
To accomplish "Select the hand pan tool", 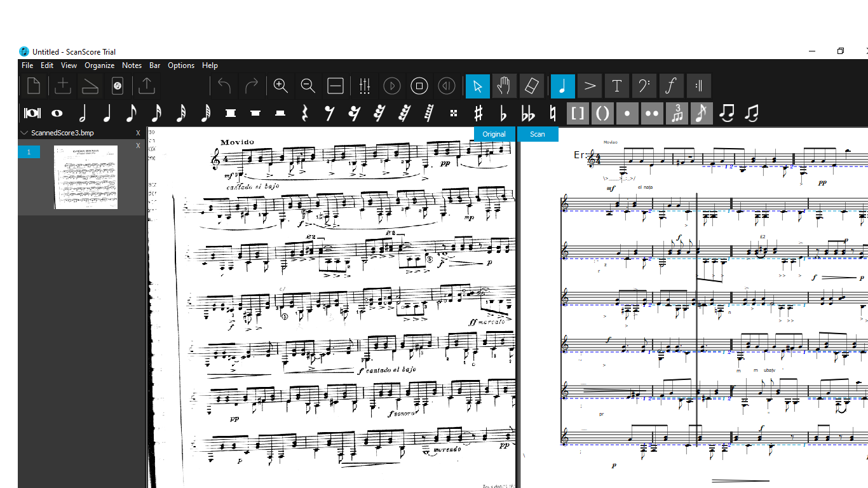I will 505,86.
